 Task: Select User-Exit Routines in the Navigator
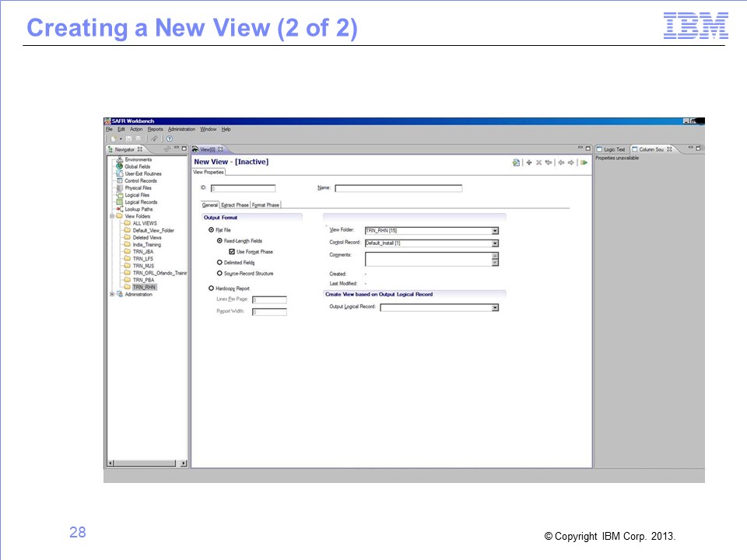[143, 173]
